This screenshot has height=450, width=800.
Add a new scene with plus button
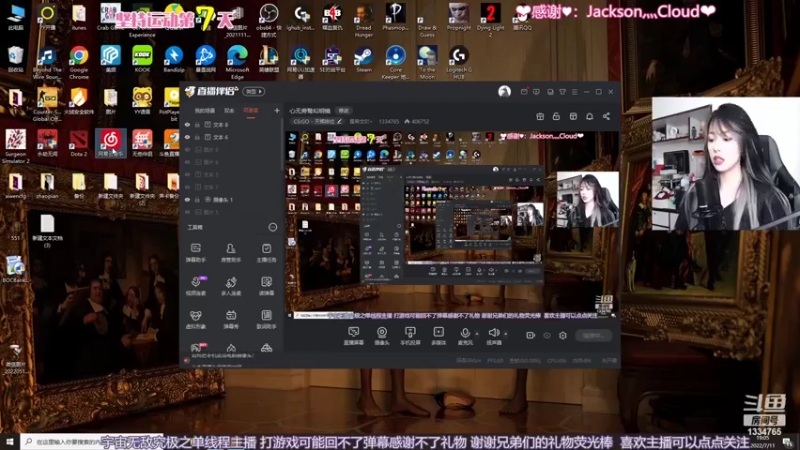pyautogui.click(x=277, y=110)
